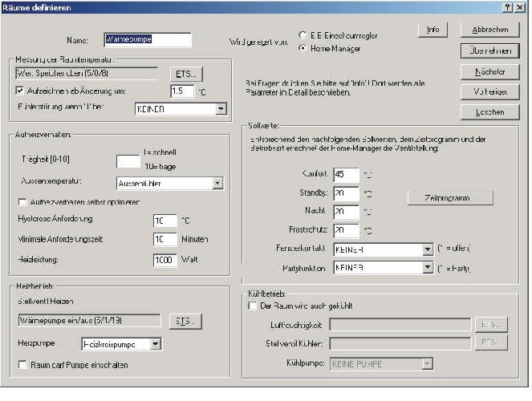Expand the Fensterkontakt dropdown
Screen dimensions: 532x401
tap(428, 249)
